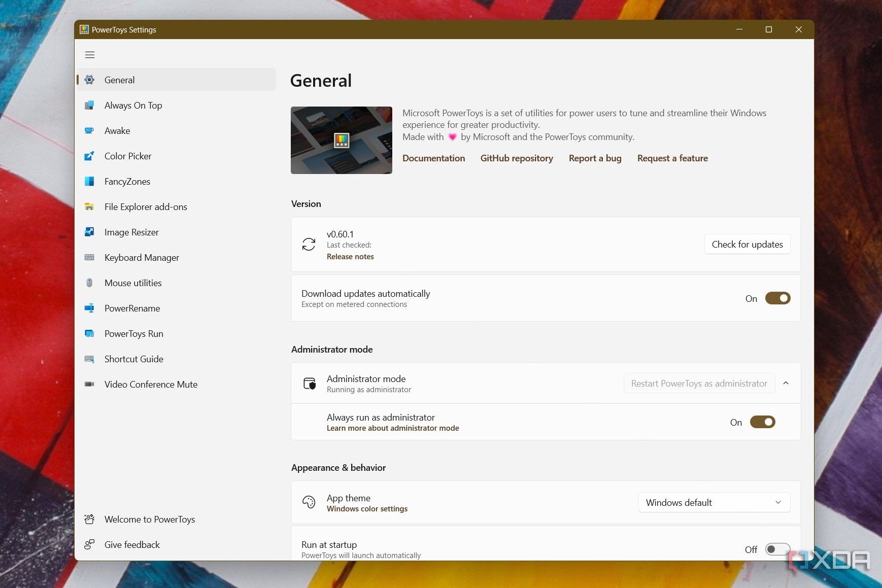Image resolution: width=882 pixels, height=588 pixels.
Task: Click the Image Resizer icon
Action: point(89,232)
